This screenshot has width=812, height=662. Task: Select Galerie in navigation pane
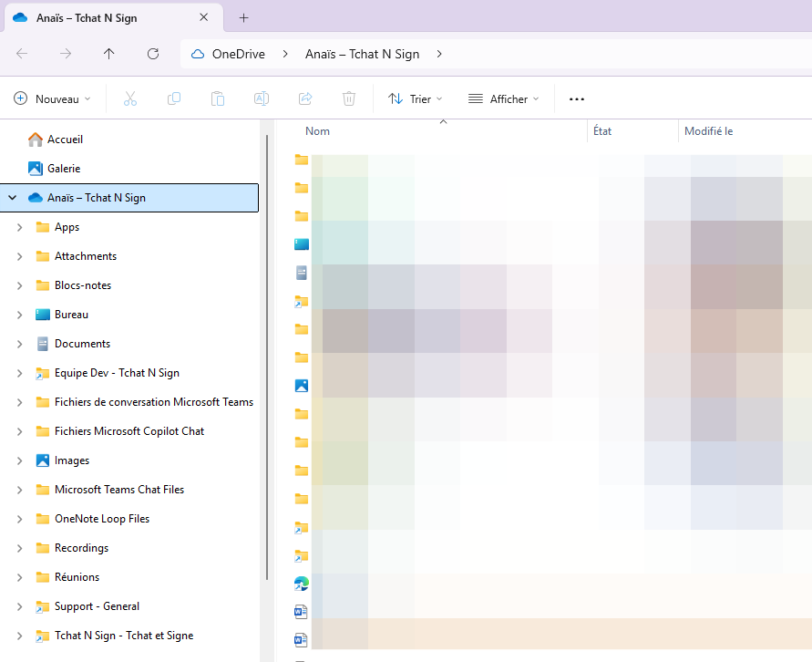click(64, 169)
